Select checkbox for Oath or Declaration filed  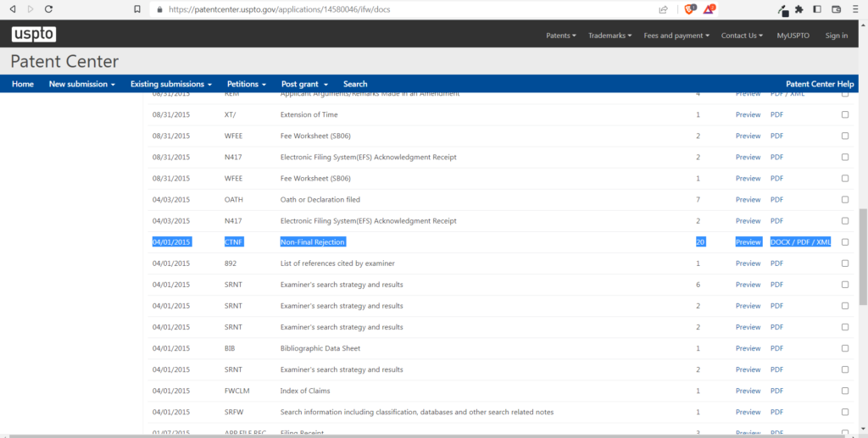point(844,200)
